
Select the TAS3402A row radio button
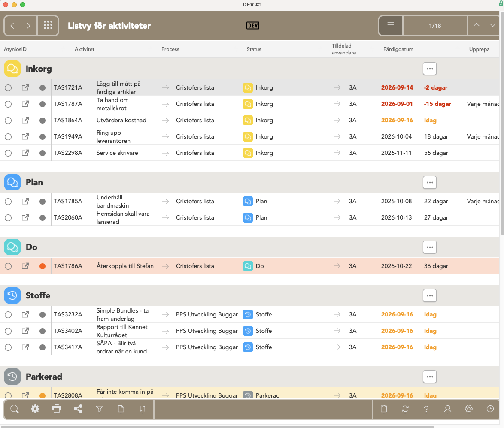[x=8, y=331]
